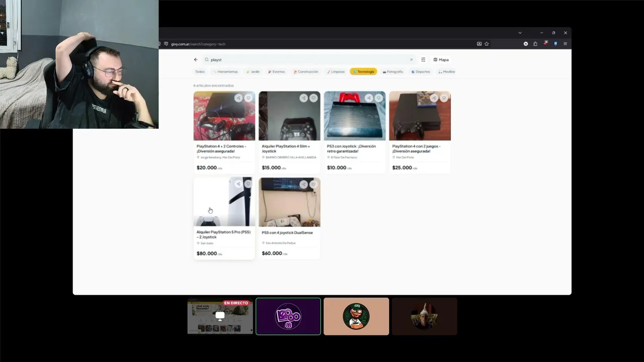
Task: Click the 'San Antonio De Padua' location text
Action: click(x=281, y=243)
